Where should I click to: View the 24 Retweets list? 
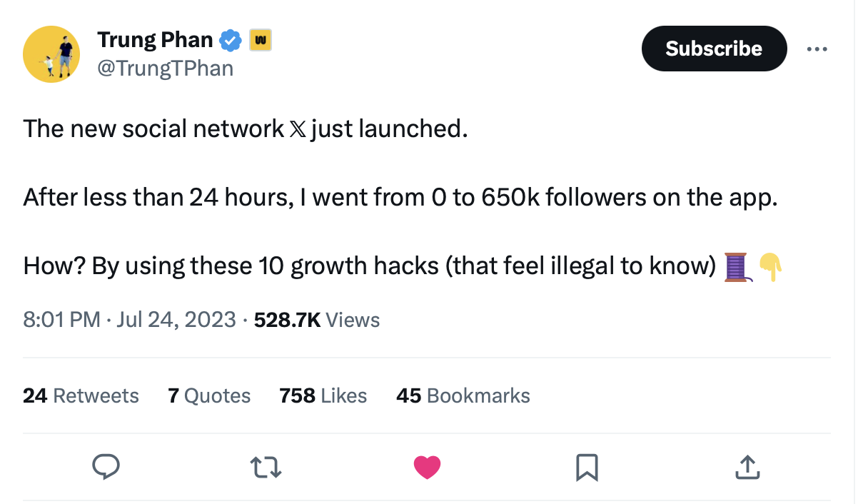tap(81, 395)
